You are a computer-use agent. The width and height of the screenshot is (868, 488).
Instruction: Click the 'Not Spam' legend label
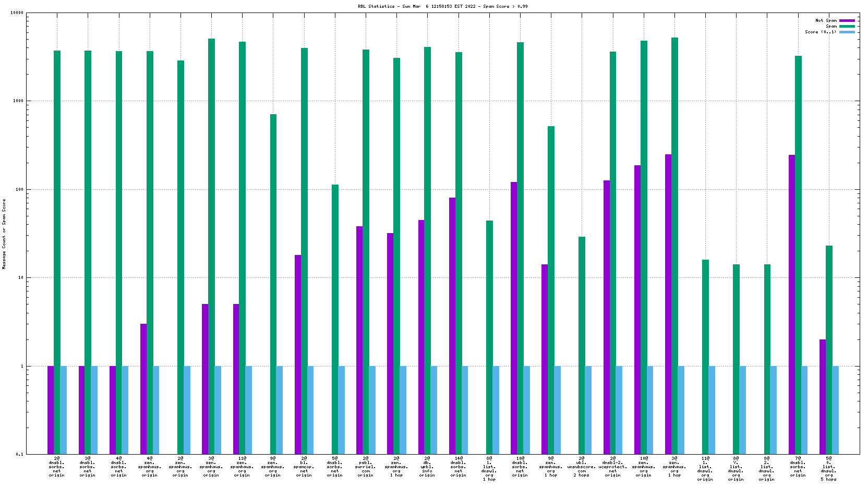826,21
